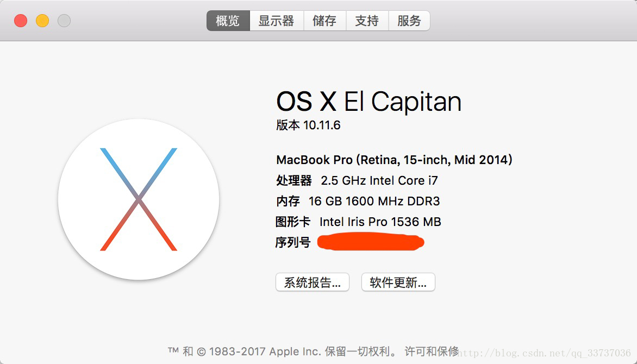The image size is (637, 364).
Task: Switch to the 显示器 tab
Action: tap(277, 21)
